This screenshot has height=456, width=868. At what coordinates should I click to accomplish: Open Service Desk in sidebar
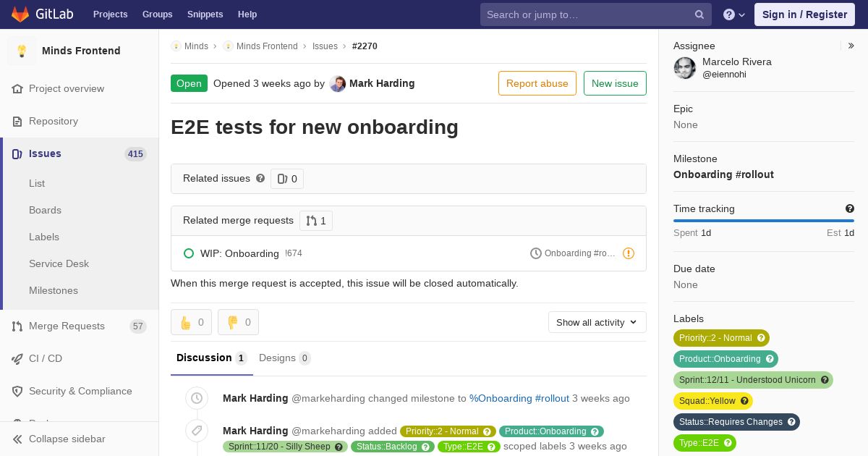click(59, 263)
